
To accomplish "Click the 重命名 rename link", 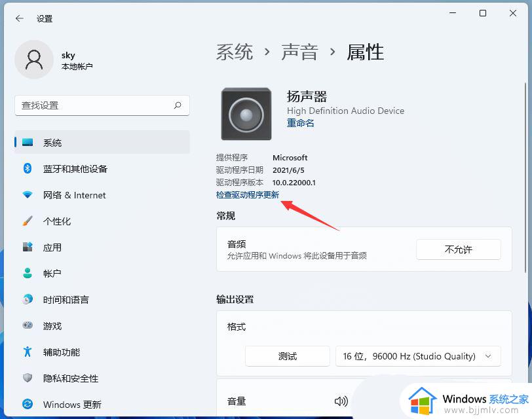I will pyautogui.click(x=300, y=122).
